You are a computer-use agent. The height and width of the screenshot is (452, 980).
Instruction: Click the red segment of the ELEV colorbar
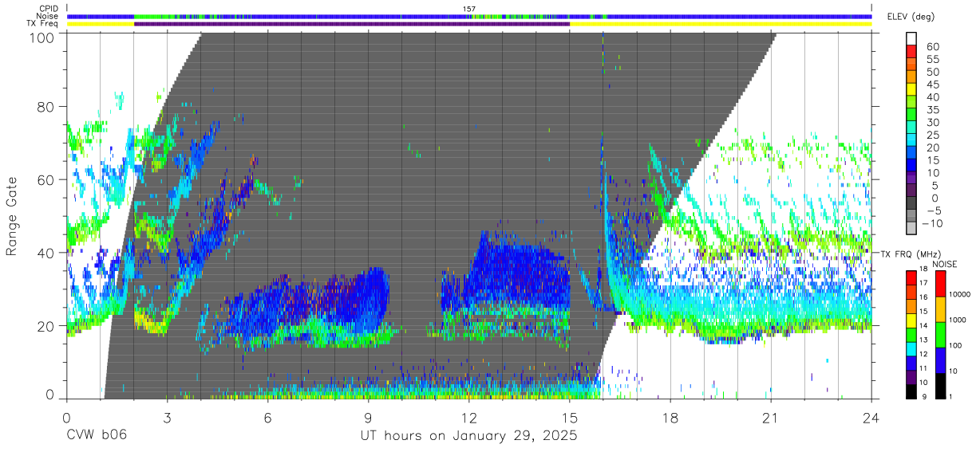coord(911,52)
